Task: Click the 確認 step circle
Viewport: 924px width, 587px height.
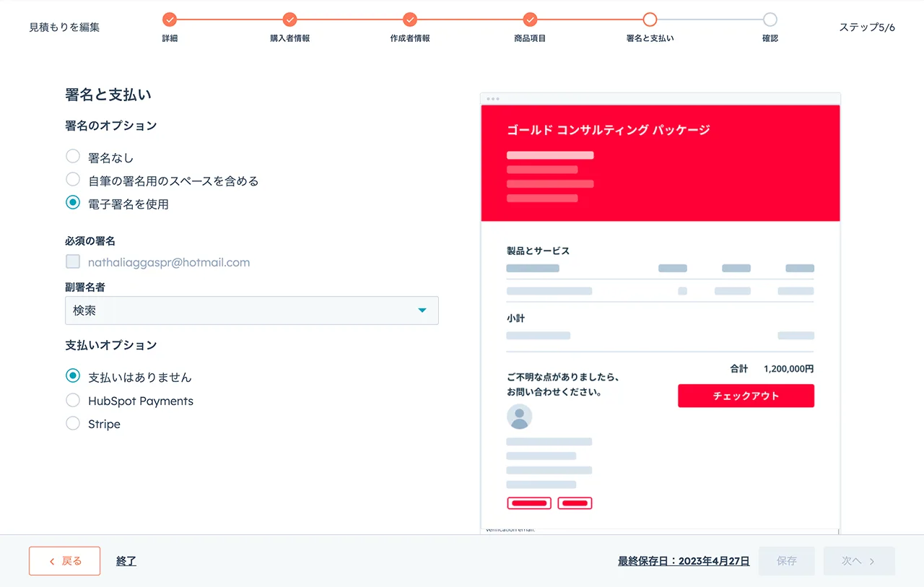Action: [770, 19]
